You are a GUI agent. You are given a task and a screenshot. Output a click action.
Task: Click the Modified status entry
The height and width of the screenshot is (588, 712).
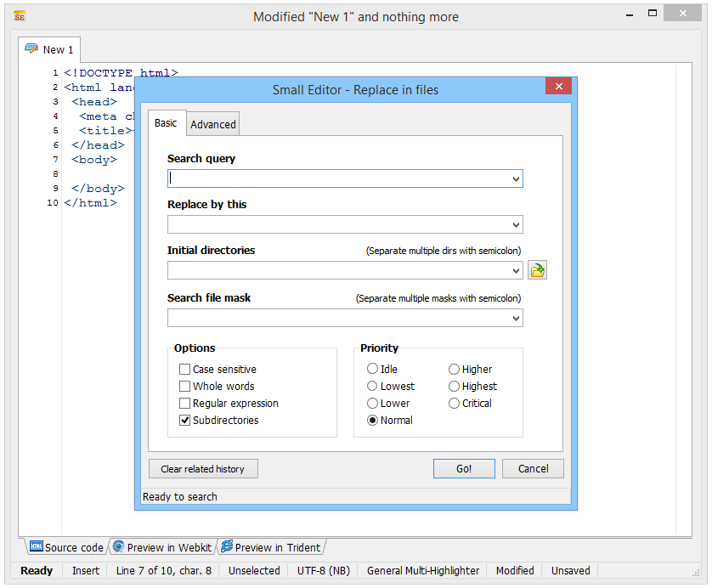515,571
